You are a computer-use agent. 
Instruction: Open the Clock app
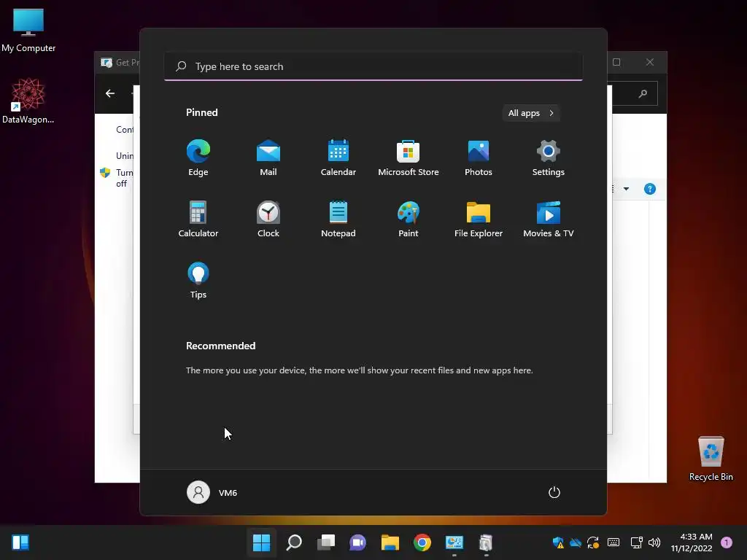[x=268, y=219]
